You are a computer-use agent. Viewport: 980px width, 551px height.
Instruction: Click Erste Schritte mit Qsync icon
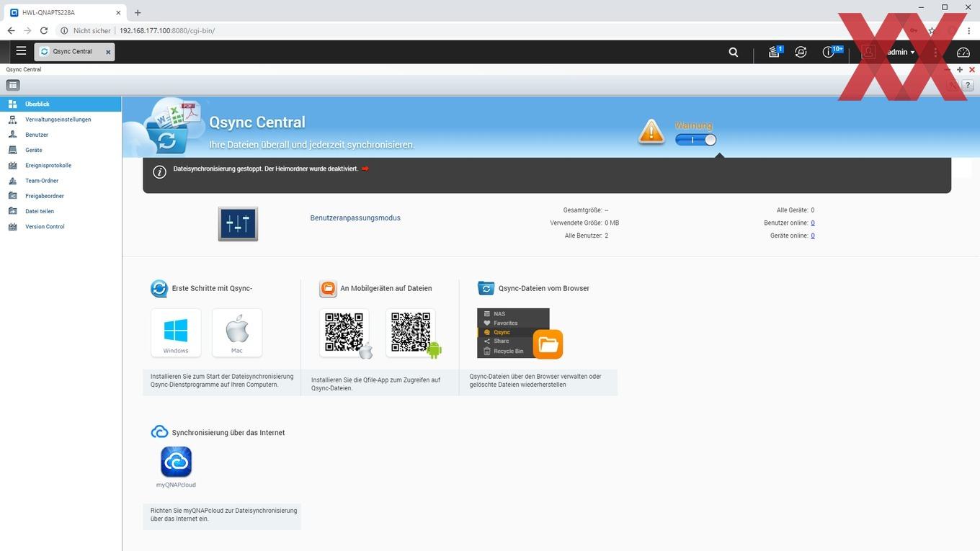pos(159,289)
